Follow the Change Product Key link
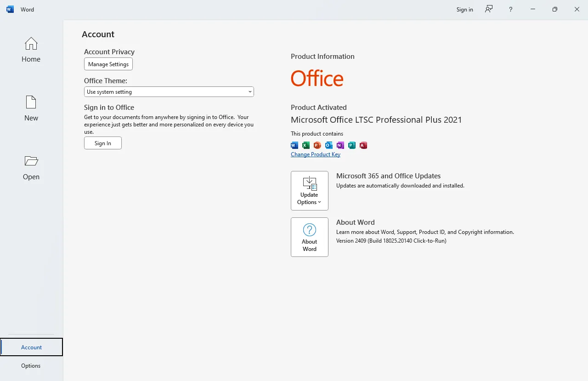The height and width of the screenshot is (381, 588). tap(316, 154)
